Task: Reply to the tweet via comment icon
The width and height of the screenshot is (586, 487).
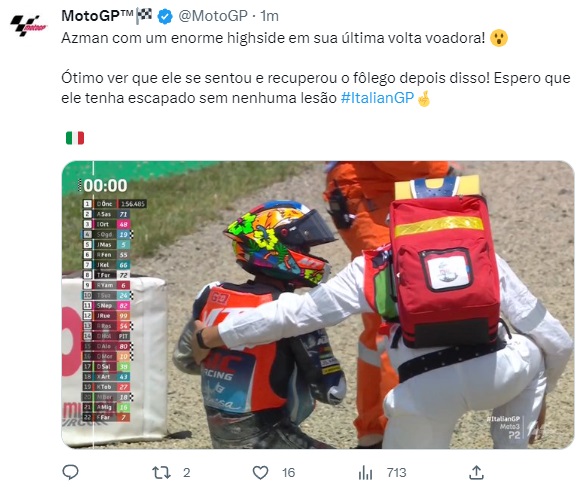Action: pyautogui.click(x=70, y=472)
